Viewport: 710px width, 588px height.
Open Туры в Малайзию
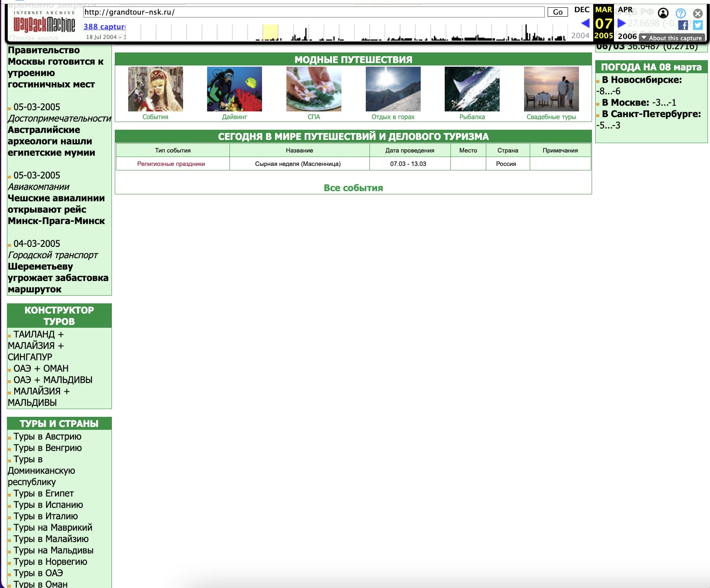(51, 539)
